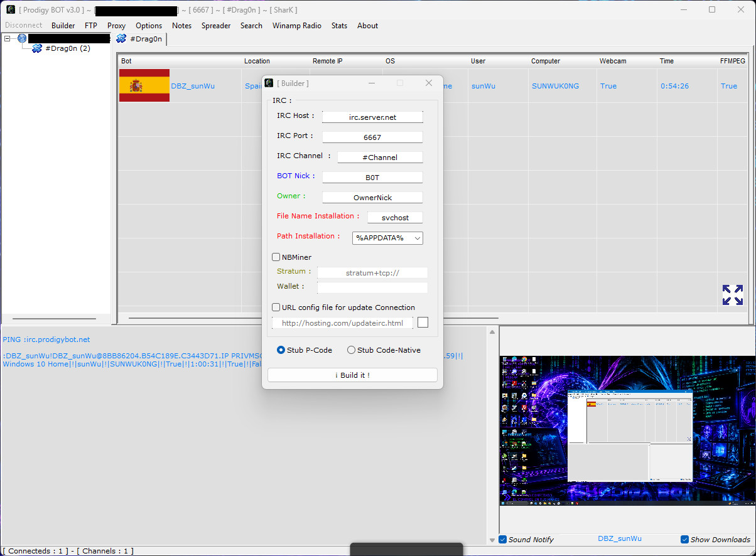756x556 pixels.
Task: Click the Prodigy BOT icon in the title bar
Action: (x=11, y=9)
